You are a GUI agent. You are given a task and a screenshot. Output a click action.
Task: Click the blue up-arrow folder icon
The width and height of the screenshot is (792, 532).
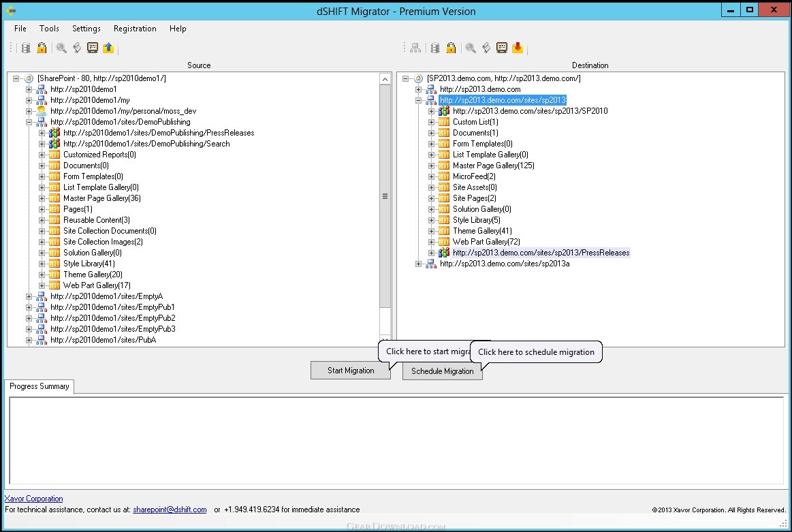(x=108, y=48)
